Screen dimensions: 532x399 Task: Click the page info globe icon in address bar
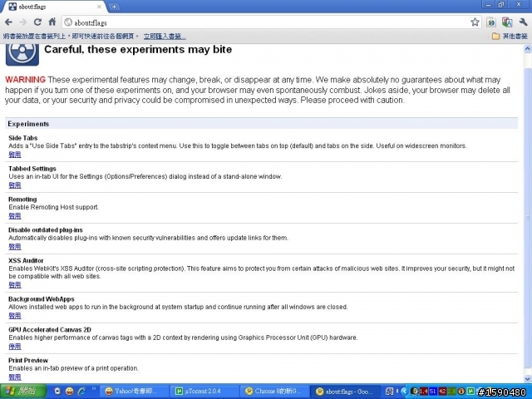tap(68, 22)
